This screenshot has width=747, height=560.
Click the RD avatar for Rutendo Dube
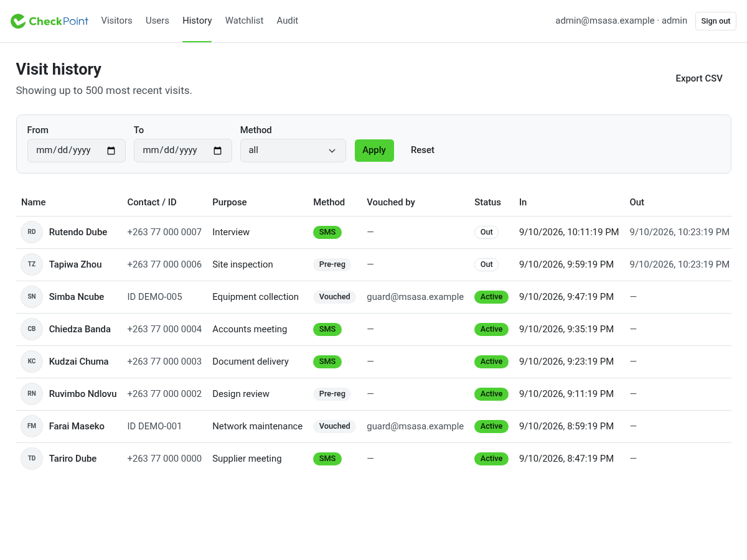click(32, 232)
